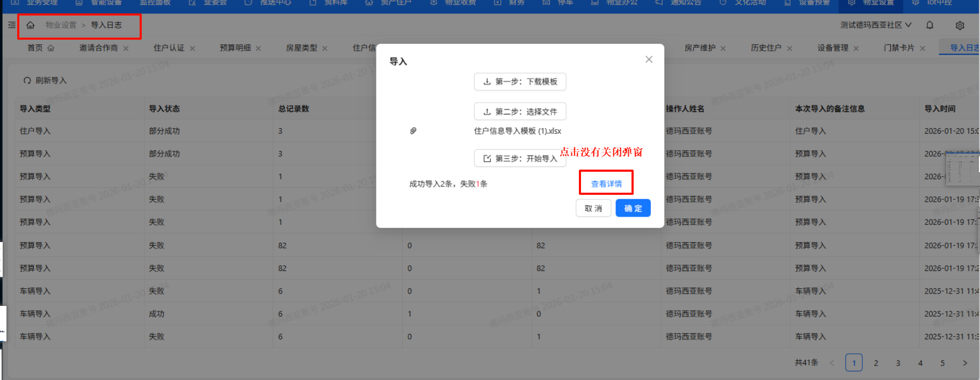Open the notification bell icon
980x380 pixels.
930,25
